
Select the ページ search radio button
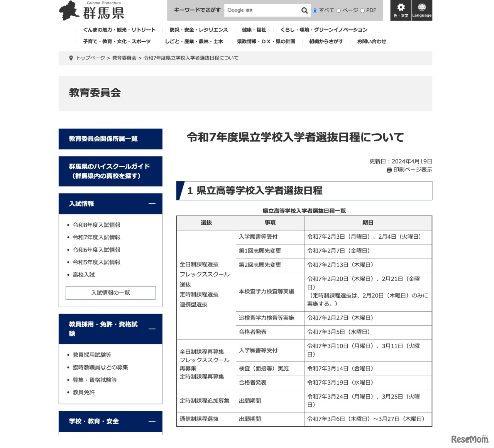tap(338, 10)
